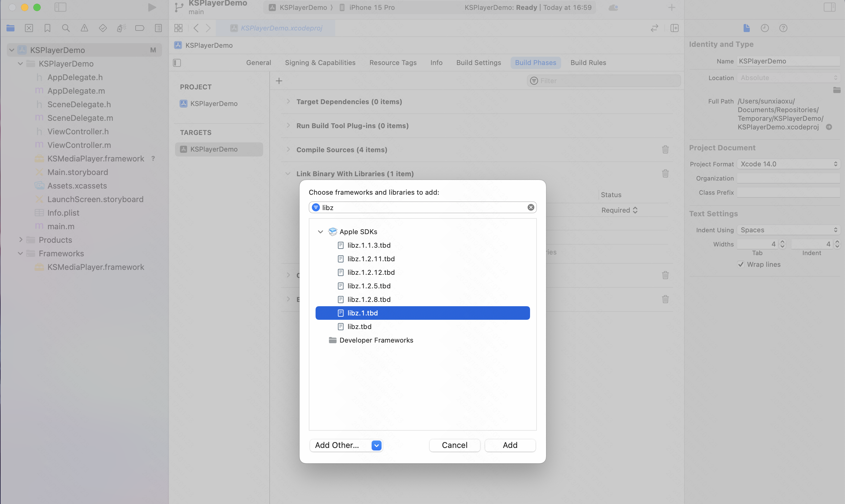Image resolution: width=845 pixels, height=504 pixels.
Task: Open the Report navigator icon
Action: (158, 28)
